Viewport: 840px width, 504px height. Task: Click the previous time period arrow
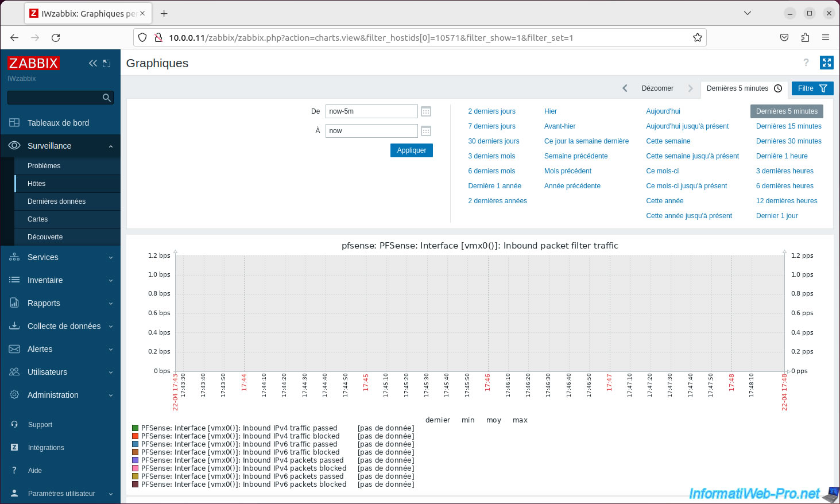point(625,88)
